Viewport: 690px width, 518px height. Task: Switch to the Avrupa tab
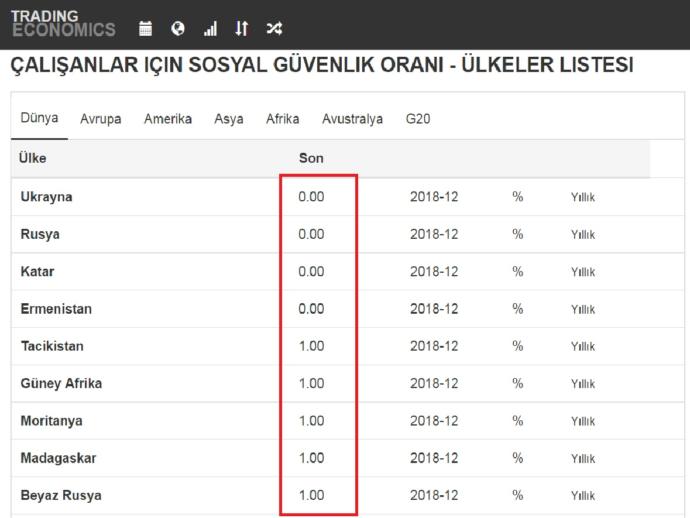pos(101,119)
